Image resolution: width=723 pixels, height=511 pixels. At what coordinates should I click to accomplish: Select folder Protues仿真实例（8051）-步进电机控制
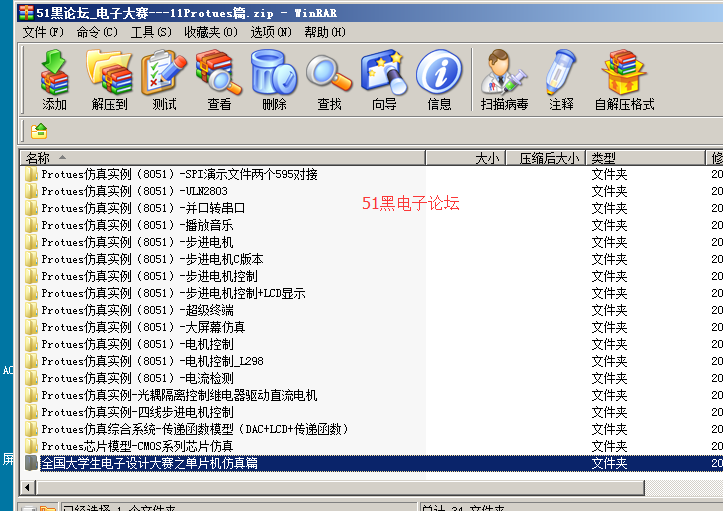click(x=149, y=276)
